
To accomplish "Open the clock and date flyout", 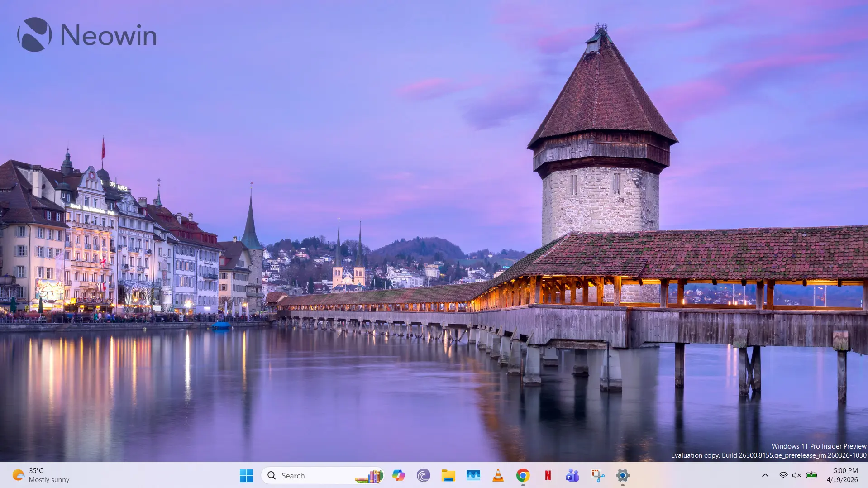I will click(x=842, y=475).
